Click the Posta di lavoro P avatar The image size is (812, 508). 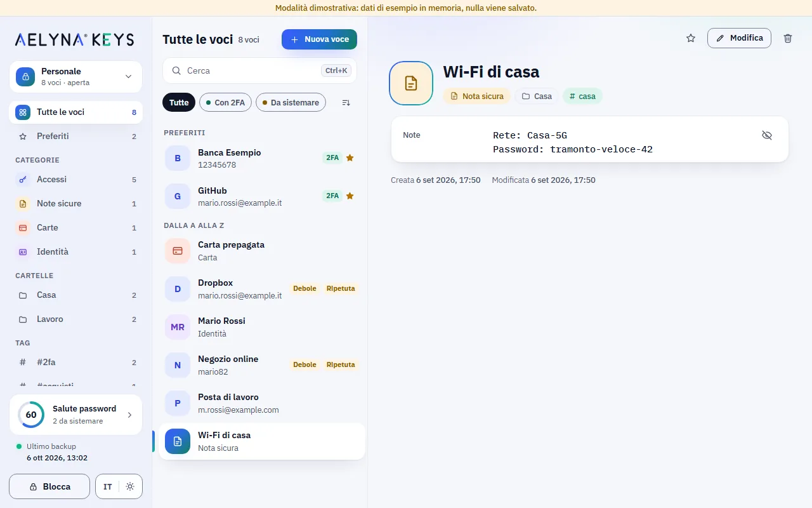tap(178, 403)
